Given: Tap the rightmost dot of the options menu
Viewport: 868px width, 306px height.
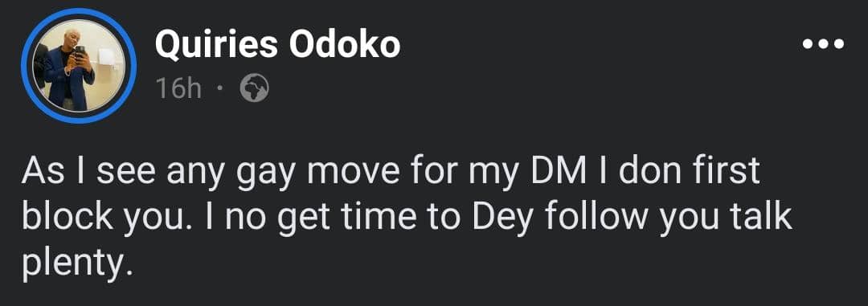Looking at the screenshot, I should click(838, 43).
